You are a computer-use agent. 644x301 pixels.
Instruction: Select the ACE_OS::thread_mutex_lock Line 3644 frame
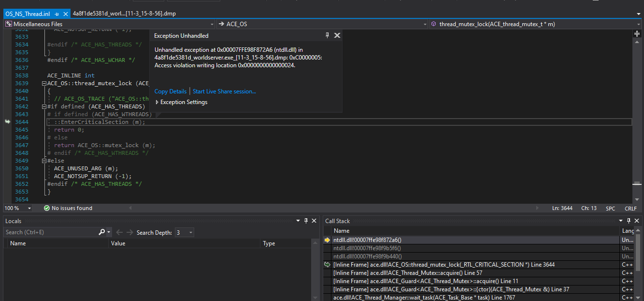point(476,264)
